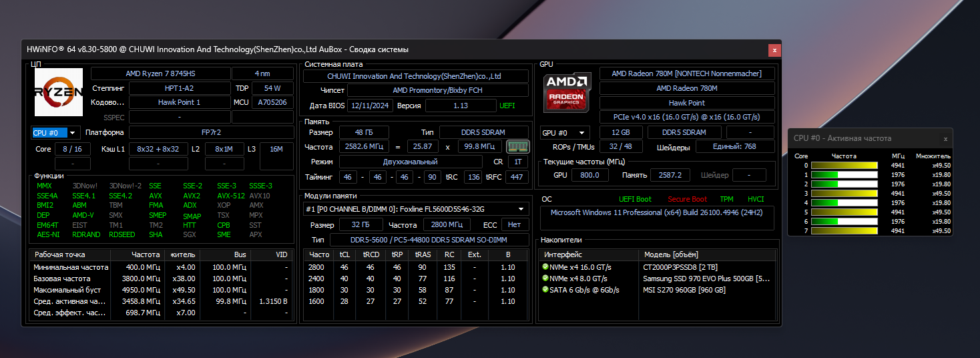This screenshot has height=358, width=980.
Task: Click the Hawk Point 1 codename field
Action: pyautogui.click(x=179, y=103)
